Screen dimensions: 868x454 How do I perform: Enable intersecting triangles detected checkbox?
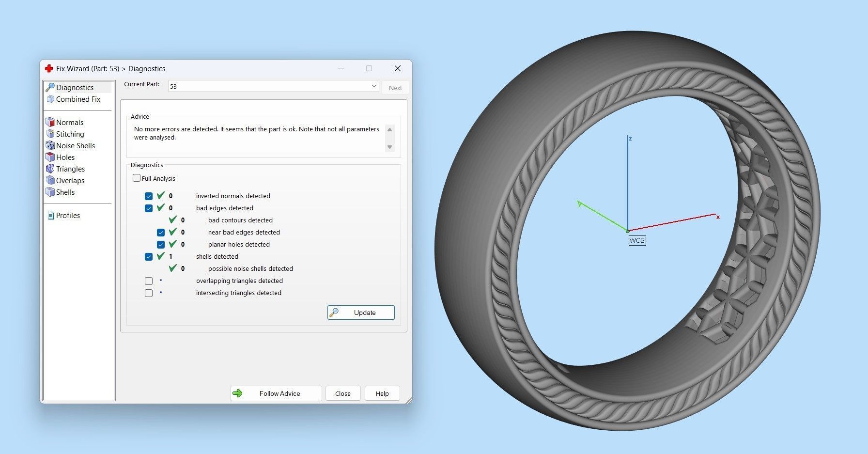[x=149, y=293]
